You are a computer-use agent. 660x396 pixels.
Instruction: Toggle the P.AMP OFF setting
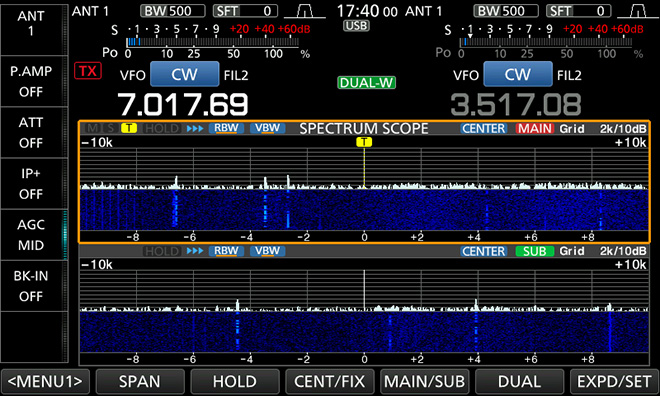pos(31,81)
